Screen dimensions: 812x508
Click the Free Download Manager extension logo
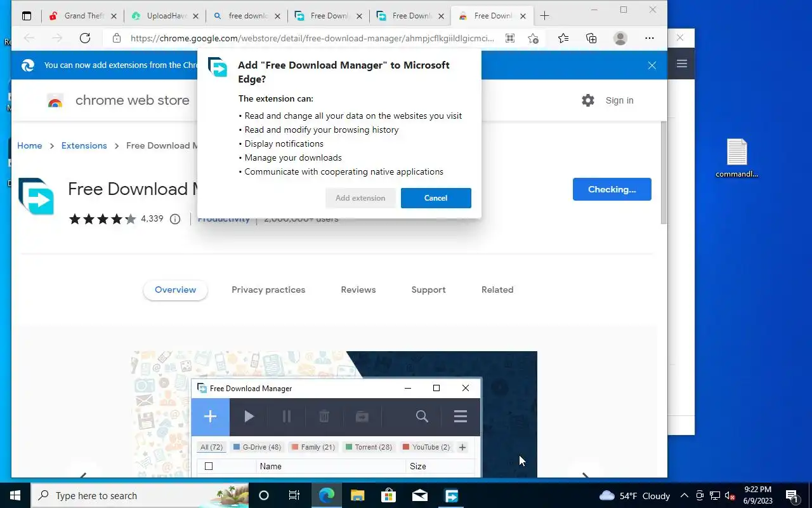pyautogui.click(x=36, y=196)
